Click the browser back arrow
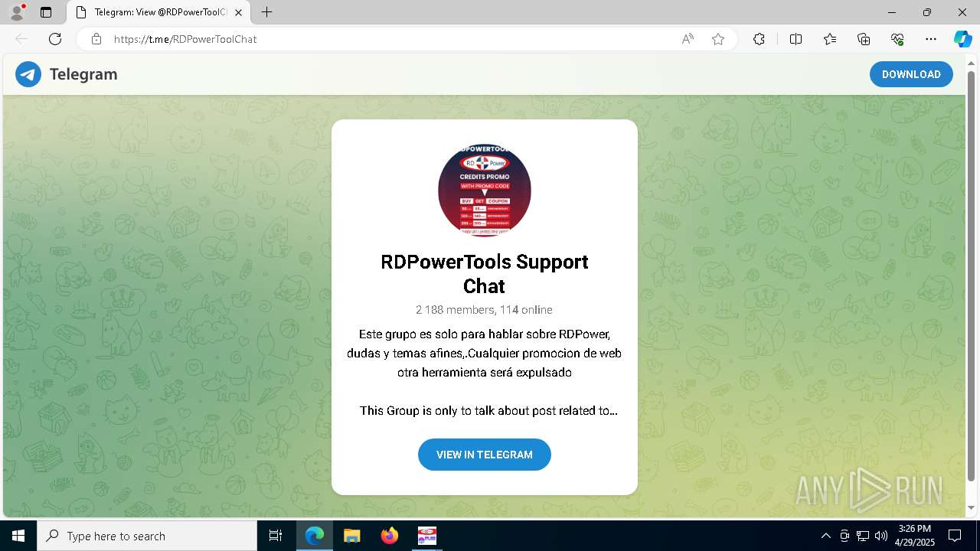 point(21,39)
